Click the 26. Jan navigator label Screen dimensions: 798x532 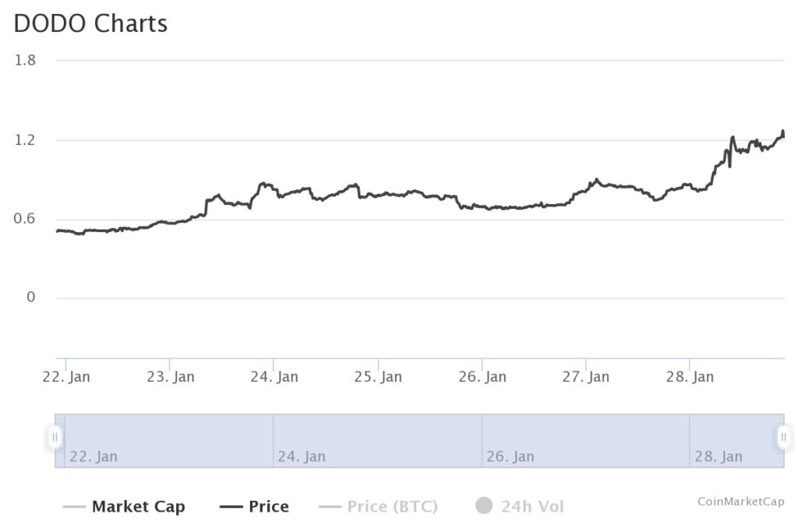(510, 456)
